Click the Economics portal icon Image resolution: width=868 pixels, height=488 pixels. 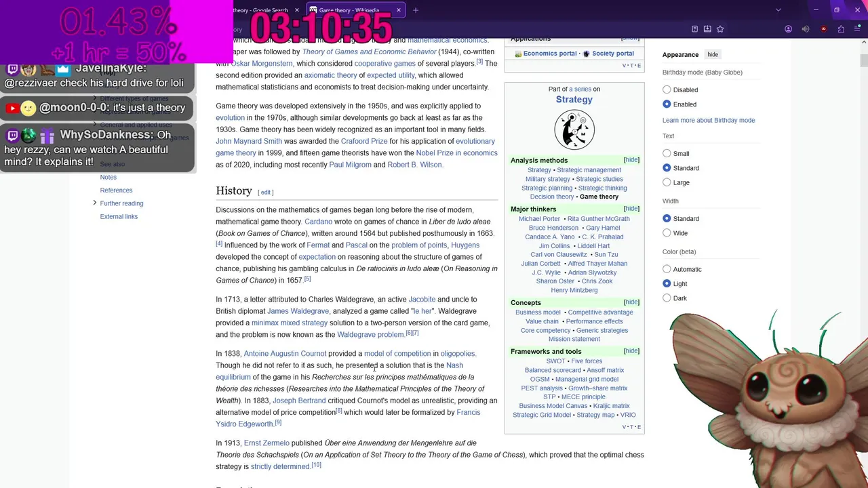518,54
